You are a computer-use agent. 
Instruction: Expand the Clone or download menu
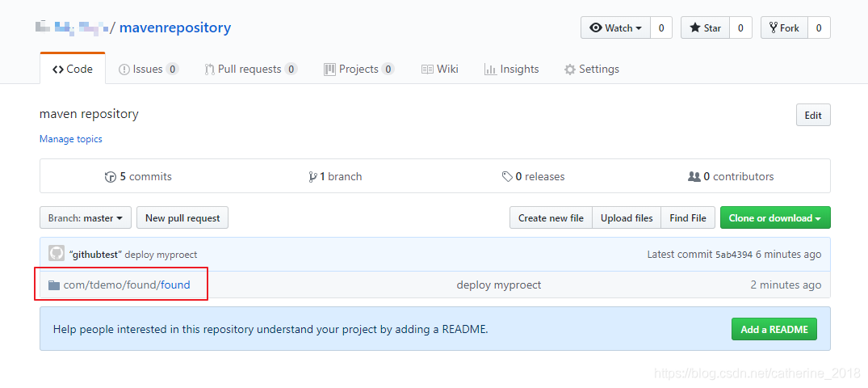coord(775,217)
